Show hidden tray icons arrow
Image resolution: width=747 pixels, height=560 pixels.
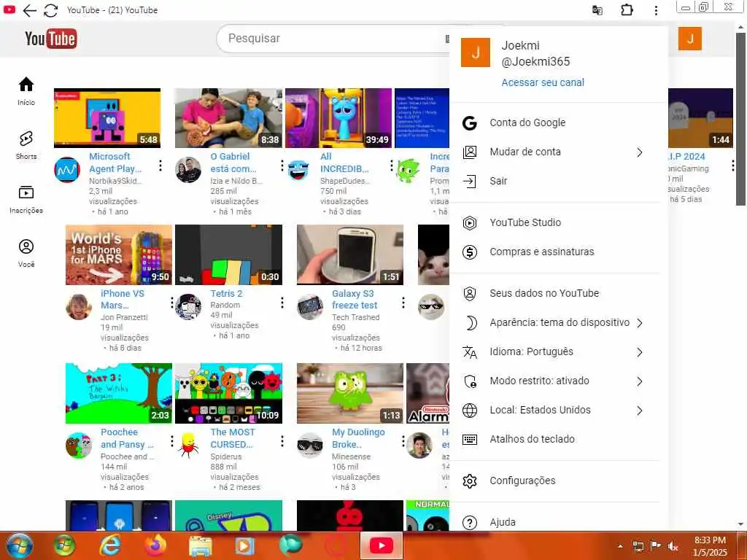tap(620, 546)
